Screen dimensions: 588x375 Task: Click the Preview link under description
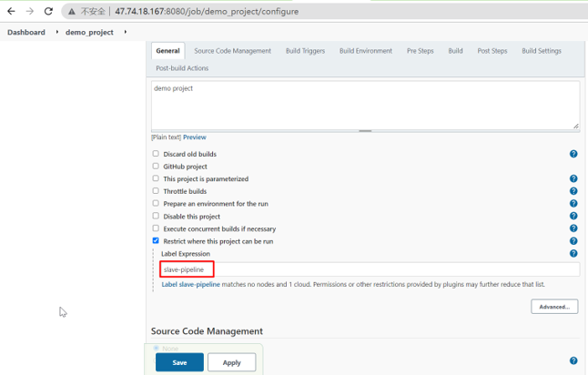click(x=195, y=137)
